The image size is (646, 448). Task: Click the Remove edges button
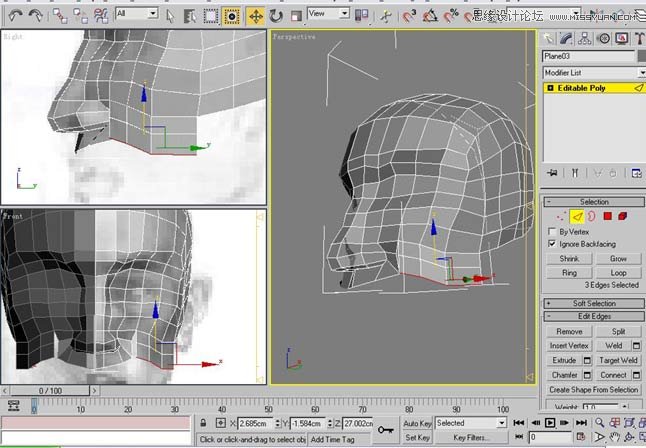(x=569, y=331)
